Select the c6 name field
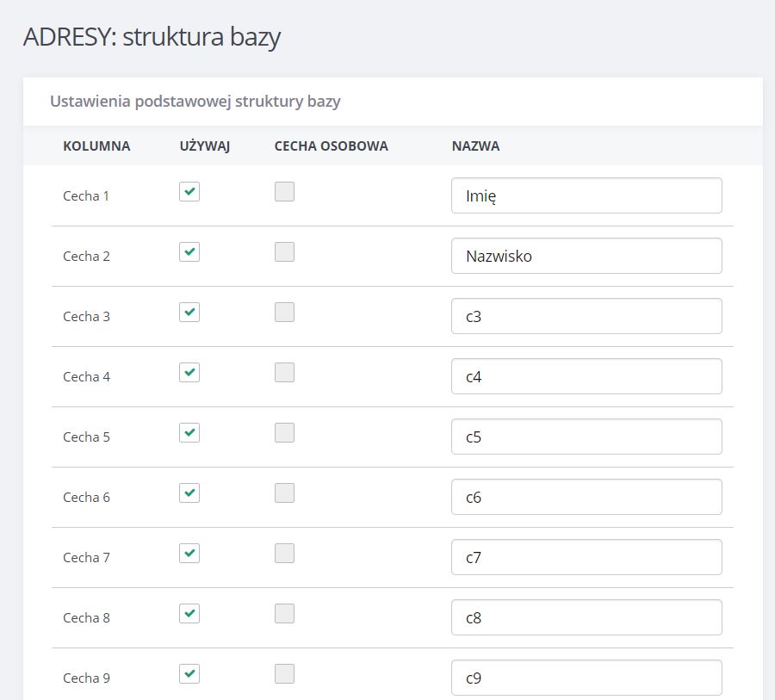This screenshot has height=700, width=775. coord(586,498)
